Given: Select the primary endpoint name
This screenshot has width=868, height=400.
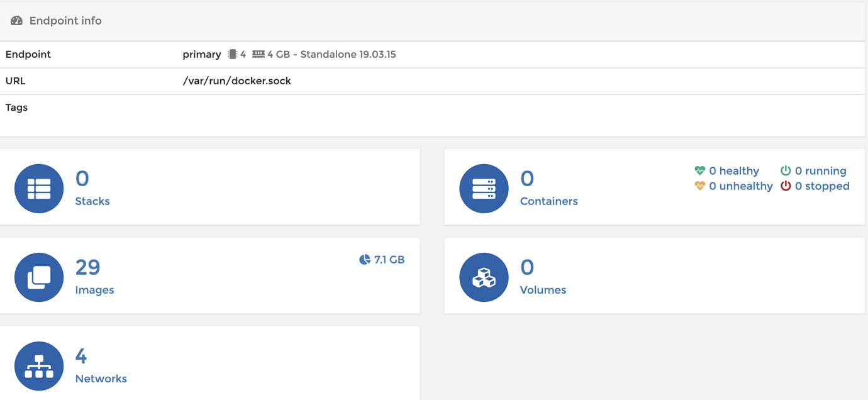Looking at the screenshot, I should (x=201, y=53).
